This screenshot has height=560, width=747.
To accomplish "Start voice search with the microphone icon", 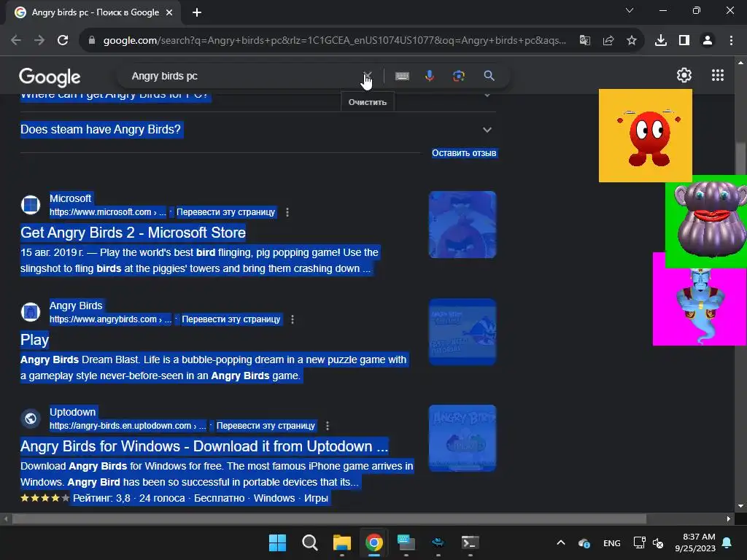I will (429, 76).
